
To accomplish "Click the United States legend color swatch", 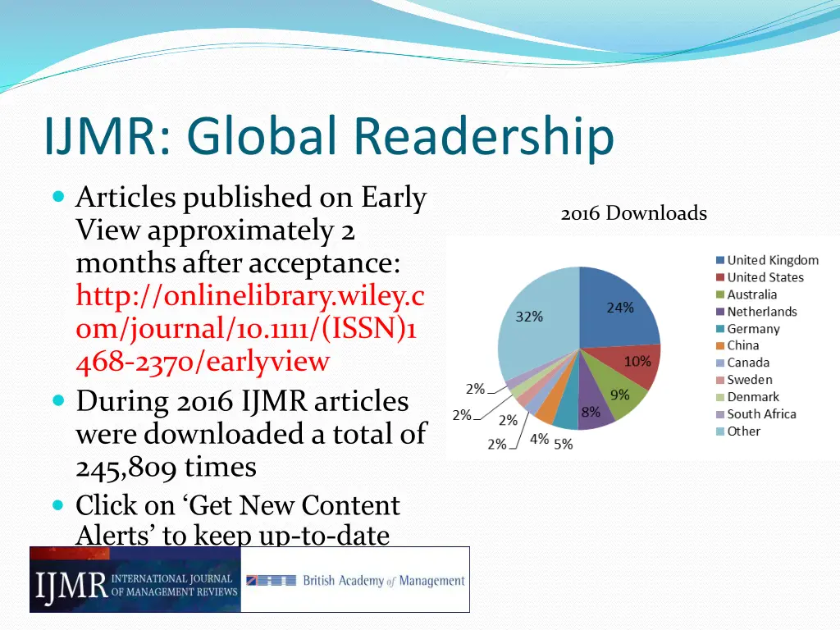I will [720, 277].
